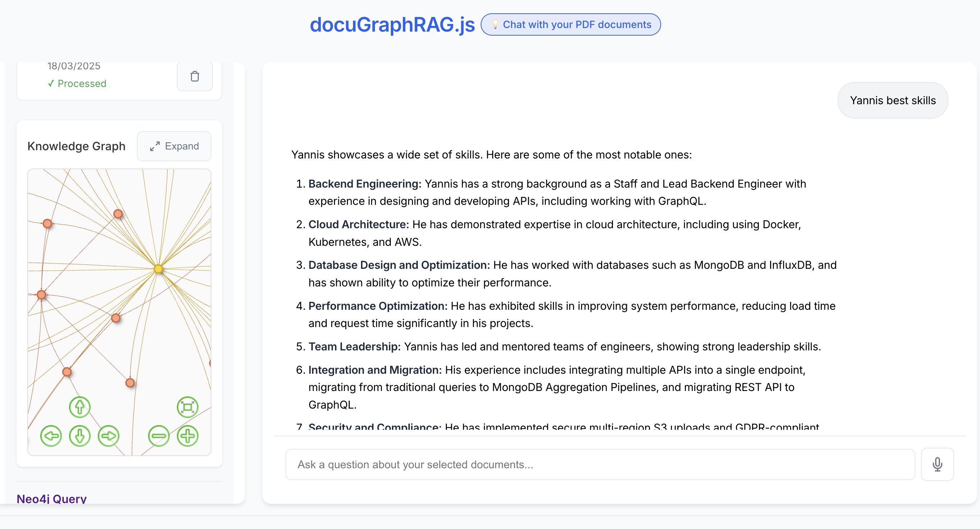Select the 'Yannis best skills' message bubble
980x529 pixels.
893,100
